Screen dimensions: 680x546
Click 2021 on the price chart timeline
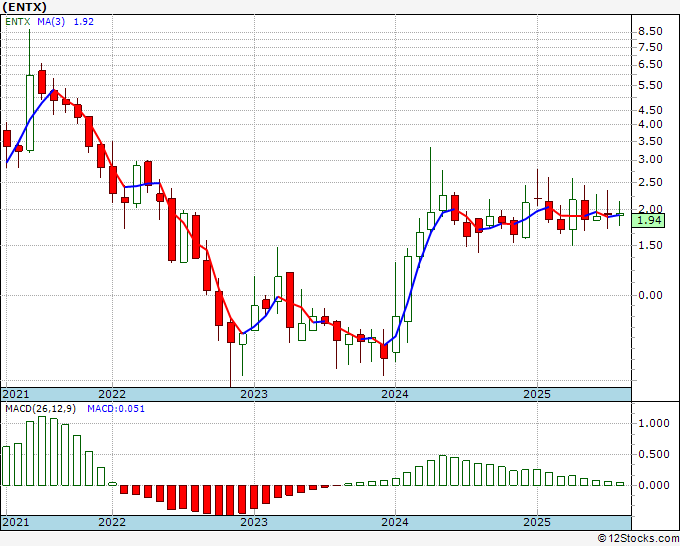[x=16, y=394]
